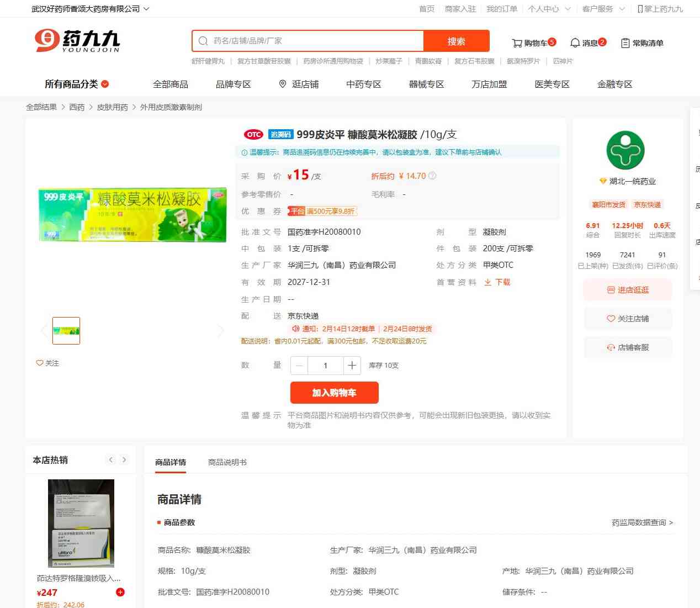Open the TCM zone menu item
This screenshot has width=700, height=608.
point(363,84)
